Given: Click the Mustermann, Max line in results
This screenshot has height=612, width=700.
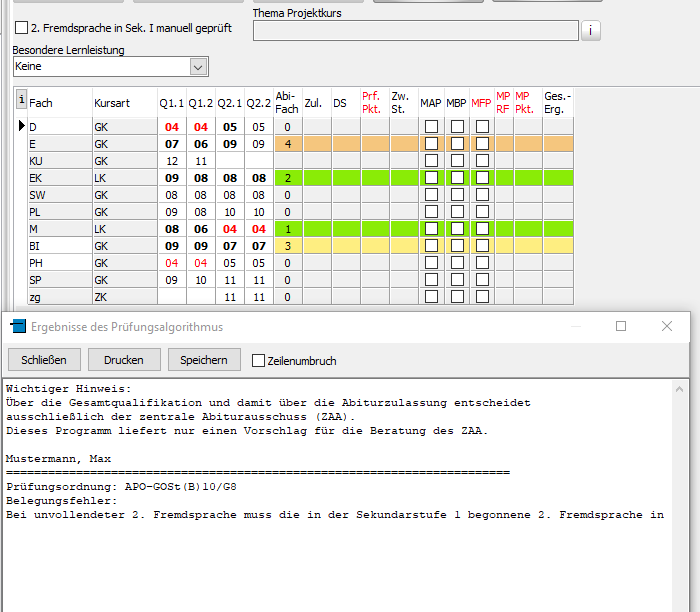Looking at the screenshot, I should tap(58, 459).
